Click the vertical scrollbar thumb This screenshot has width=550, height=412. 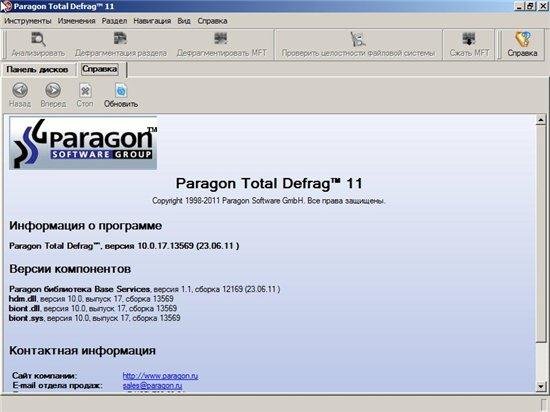click(x=541, y=234)
